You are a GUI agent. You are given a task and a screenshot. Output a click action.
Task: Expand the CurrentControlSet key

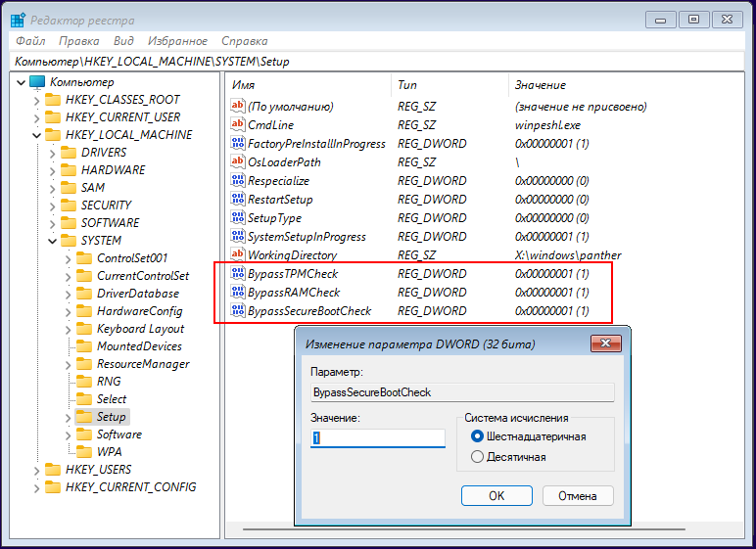(x=68, y=277)
